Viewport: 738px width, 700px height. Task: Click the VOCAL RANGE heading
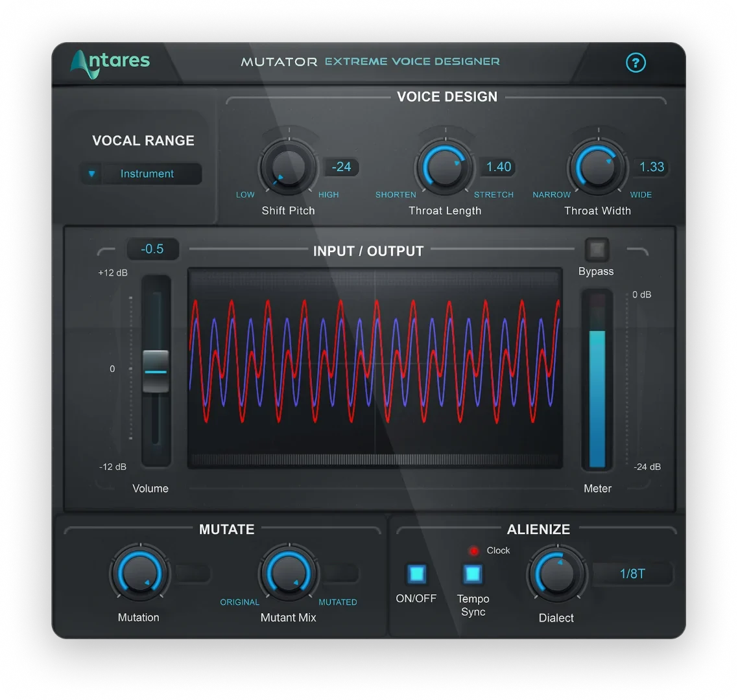pyautogui.click(x=143, y=141)
